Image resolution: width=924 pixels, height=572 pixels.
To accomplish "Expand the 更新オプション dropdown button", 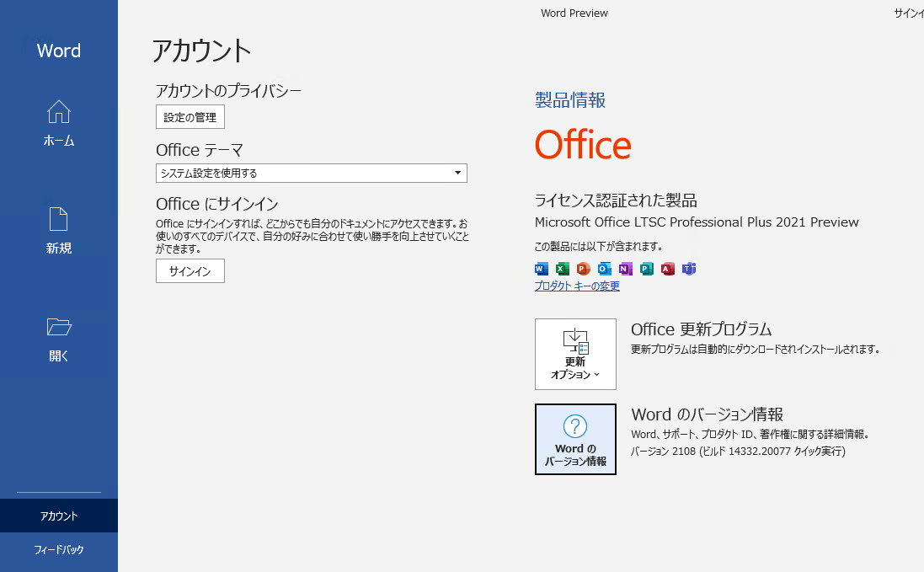I will click(x=576, y=354).
